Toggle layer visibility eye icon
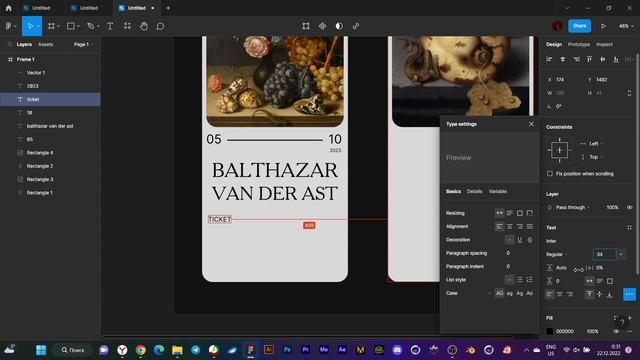 [x=630, y=207]
